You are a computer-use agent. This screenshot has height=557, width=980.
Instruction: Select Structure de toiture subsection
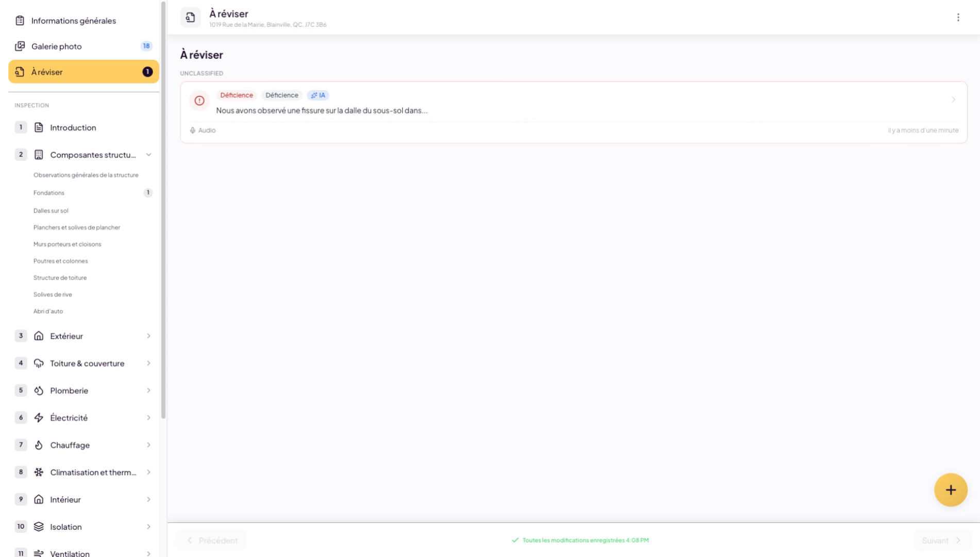point(60,278)
